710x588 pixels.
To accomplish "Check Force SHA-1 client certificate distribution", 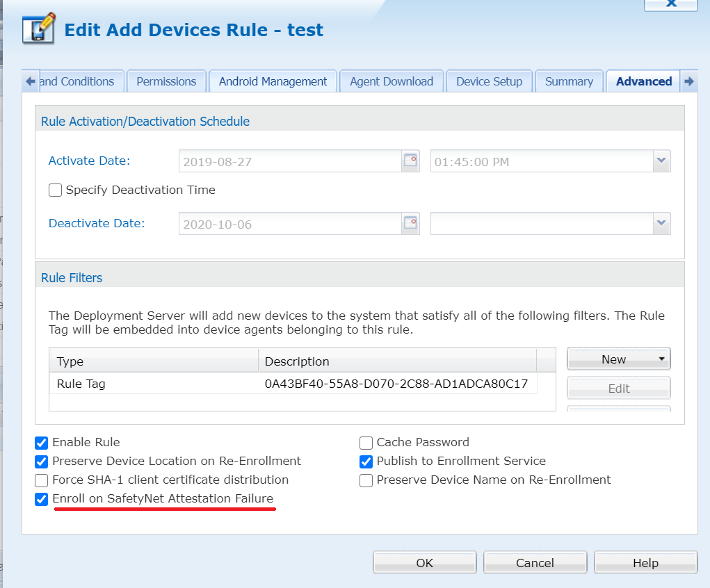I will (x=42, y=480).
